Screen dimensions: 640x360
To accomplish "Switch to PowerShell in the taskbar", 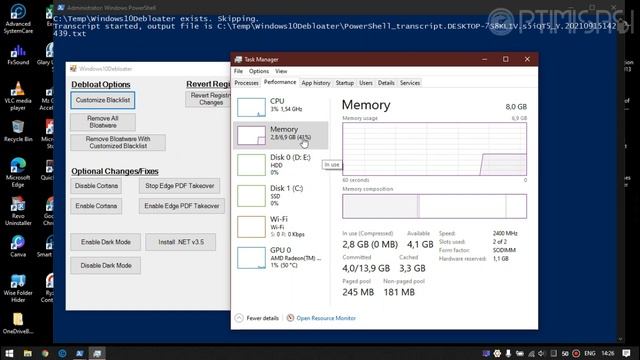I will (x=80, y=353).
